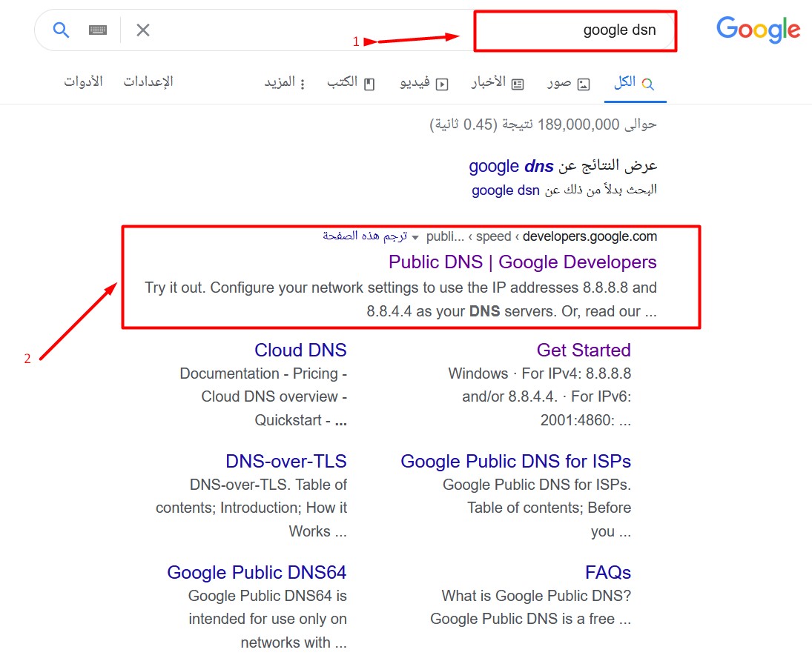Click the Images icon beside صور
The height and width of the screenshot is (661, 812).
click(x=584, y=84)
